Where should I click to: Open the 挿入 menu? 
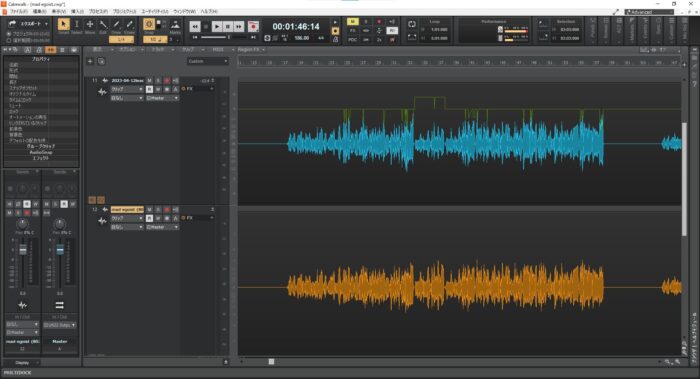pyautogui.click(x=77, y=11)
